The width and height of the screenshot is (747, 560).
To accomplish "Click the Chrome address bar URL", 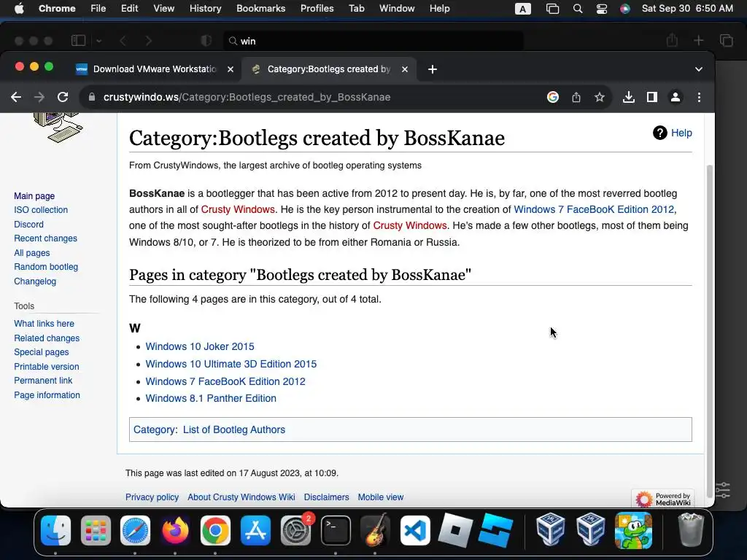I will click(247, 97).
